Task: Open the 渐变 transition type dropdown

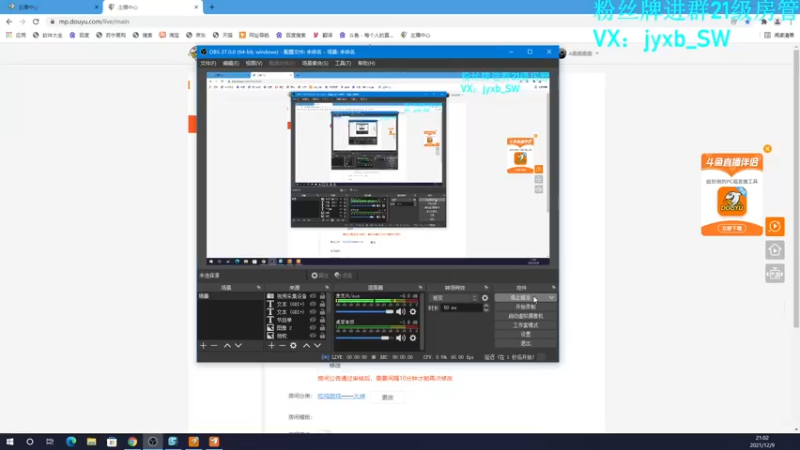Action: click(x=454, y=298)
